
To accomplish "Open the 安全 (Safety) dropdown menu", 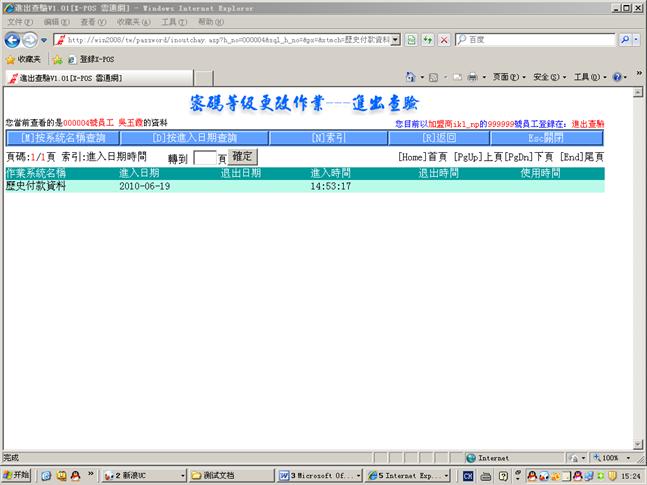I will (546, 77).
